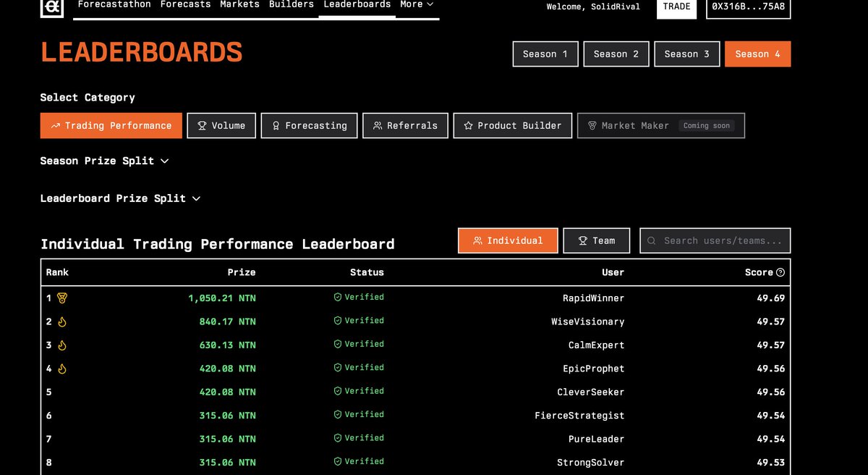Click the 49.69 score value
Viewport: 868px width, 475px height.
pyautogui.click(x=771, y=298)
